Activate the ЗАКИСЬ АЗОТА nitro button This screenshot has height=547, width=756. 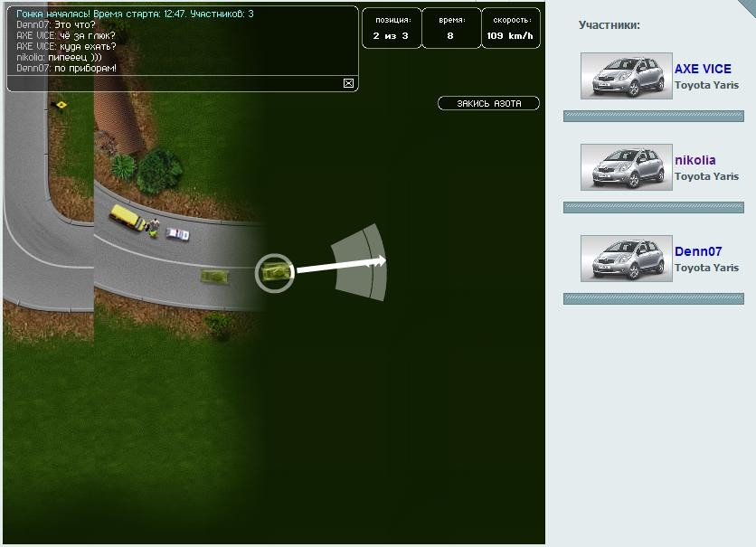pyautogui.click(x=488, y=104)
